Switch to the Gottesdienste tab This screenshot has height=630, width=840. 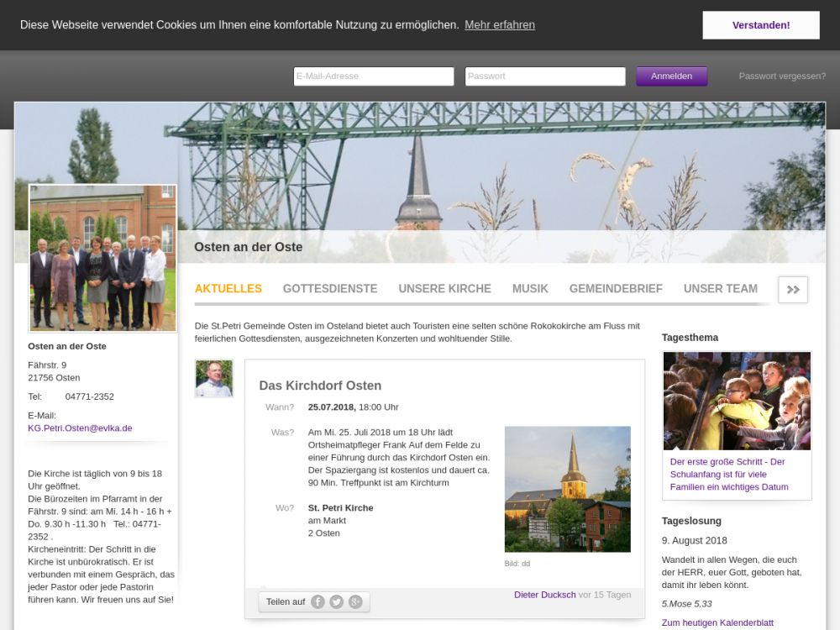(330, 288)
